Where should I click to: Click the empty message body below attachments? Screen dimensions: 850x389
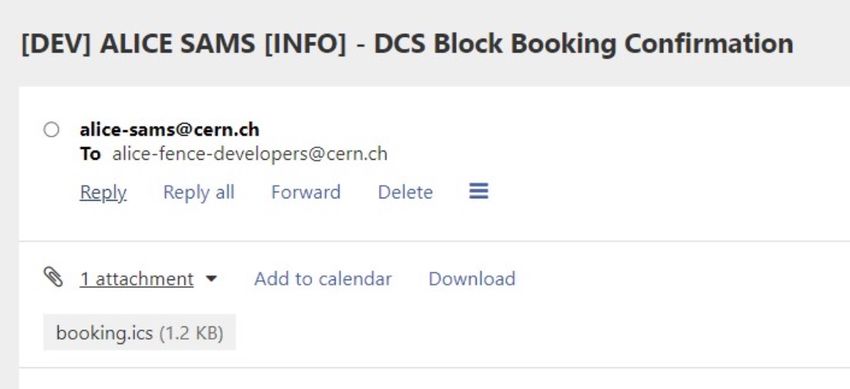[x=434, y=379]
